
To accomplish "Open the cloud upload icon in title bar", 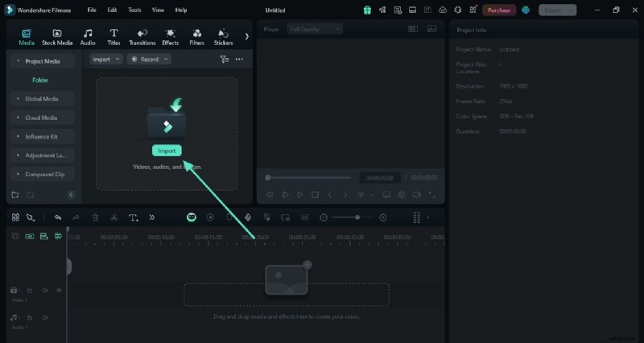I will point(443,10).
